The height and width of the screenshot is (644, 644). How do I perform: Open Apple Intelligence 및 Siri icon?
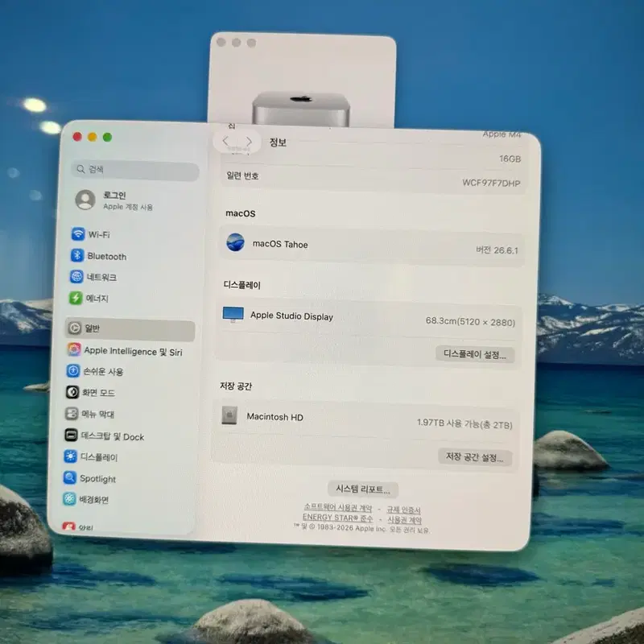point(74,349)
